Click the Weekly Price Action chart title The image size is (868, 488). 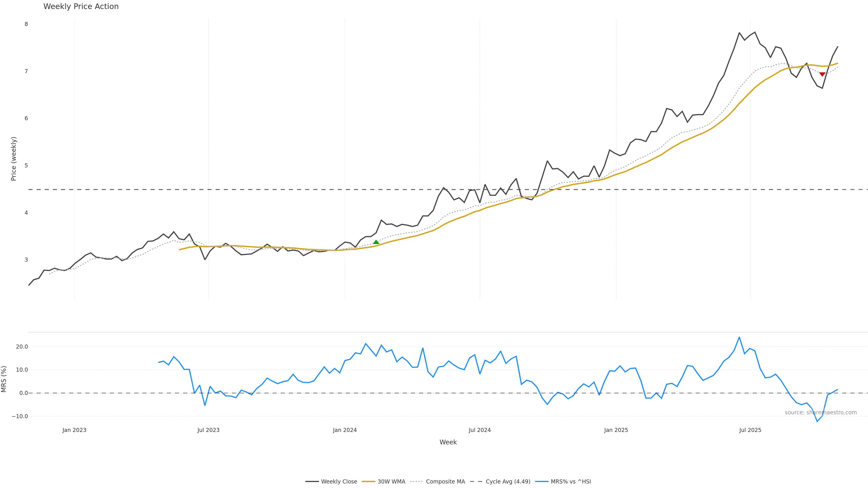[81, 6]
